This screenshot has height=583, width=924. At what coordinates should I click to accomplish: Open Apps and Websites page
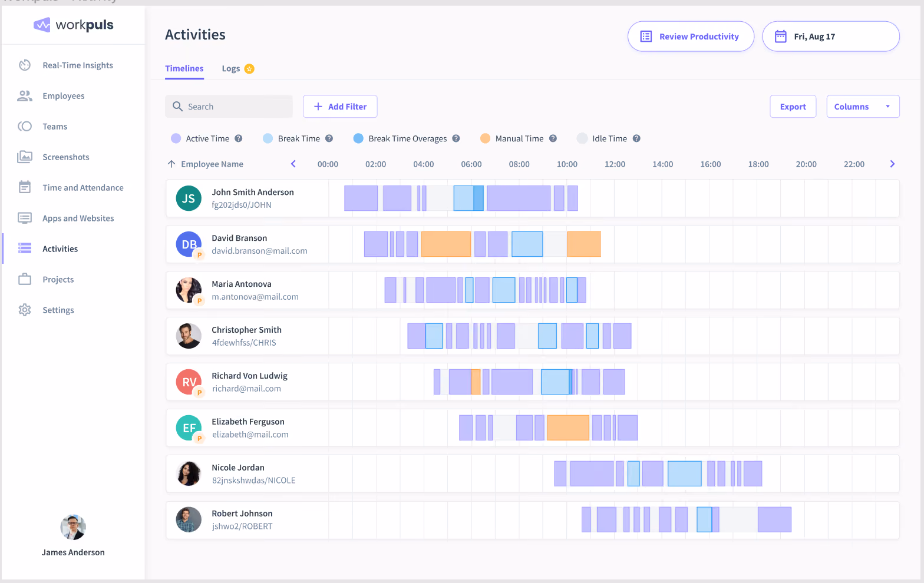click(78, 218)
